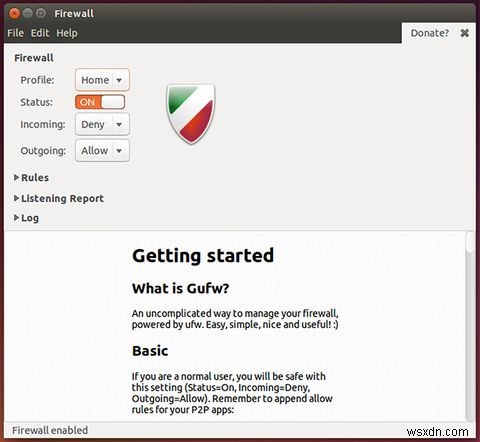
Task: Expand the Listening Report section
Action: (x=59, y=198)
